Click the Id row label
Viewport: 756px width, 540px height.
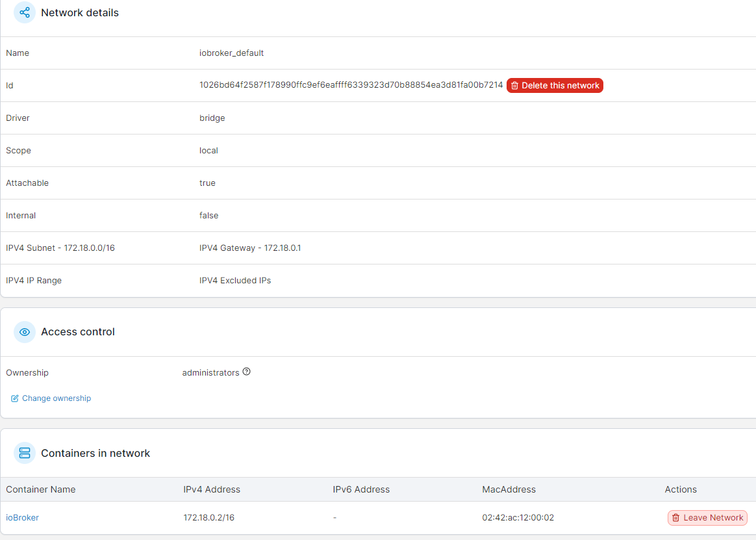click(x=9, y=85)
